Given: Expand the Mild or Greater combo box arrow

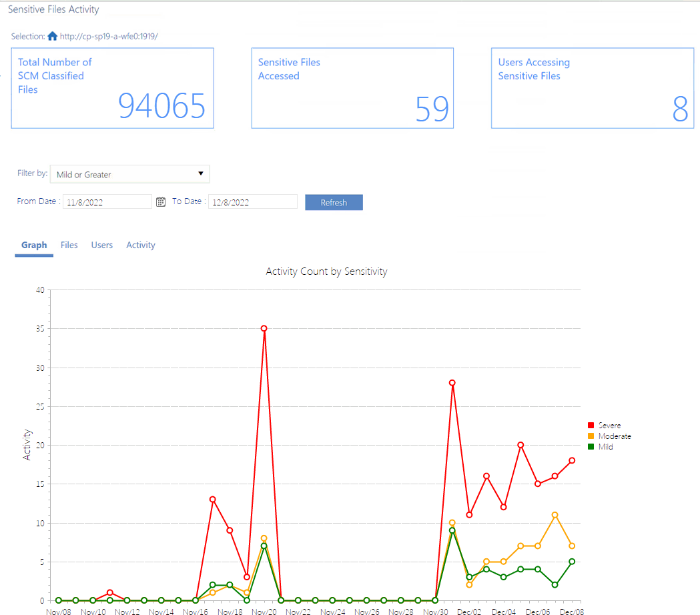Looking at the screenshot, I should (x=200, y=173).
